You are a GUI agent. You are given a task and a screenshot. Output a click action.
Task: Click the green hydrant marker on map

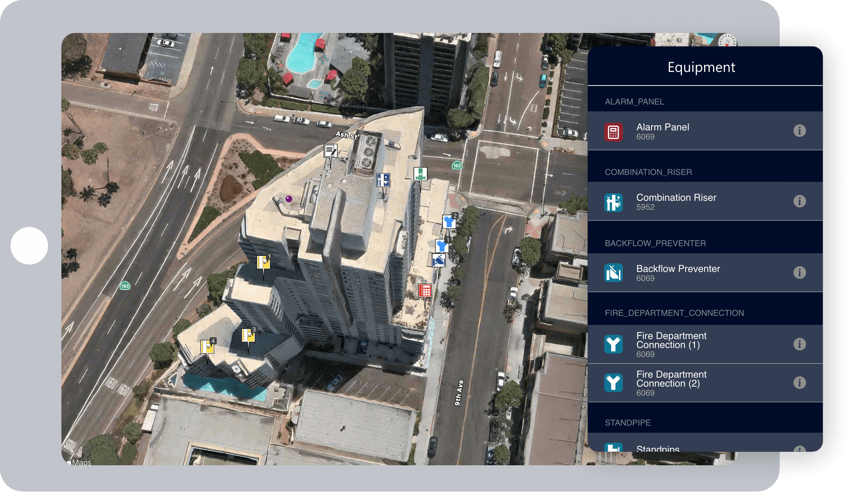click(x=420, y=174)
